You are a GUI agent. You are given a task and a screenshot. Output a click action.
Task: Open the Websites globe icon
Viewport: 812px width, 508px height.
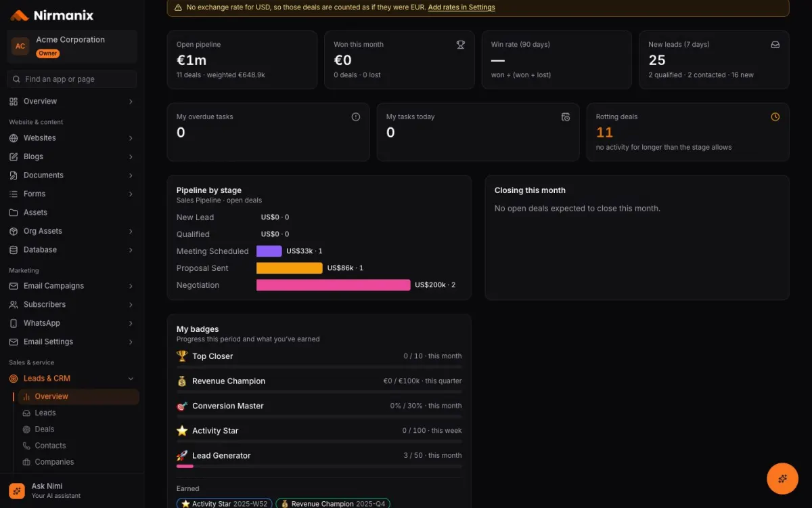(14, 138)
